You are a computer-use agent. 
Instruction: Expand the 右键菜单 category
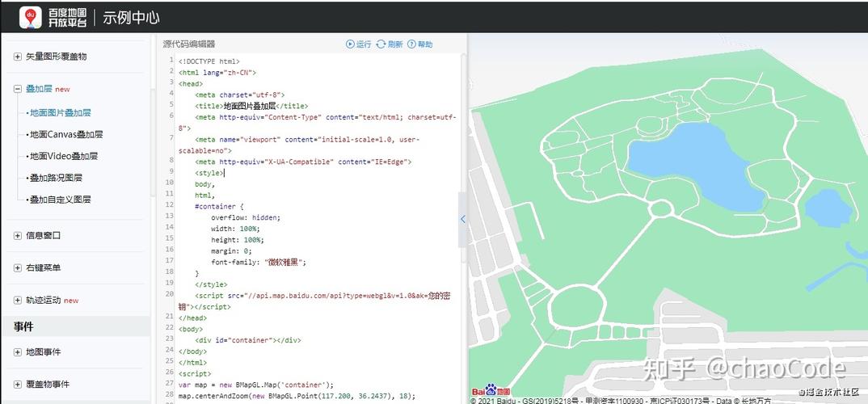[18, 267]
